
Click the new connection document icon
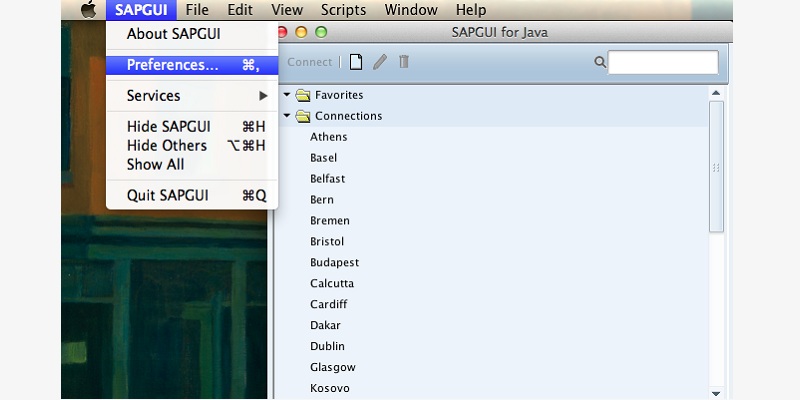[x=356, y=62]
